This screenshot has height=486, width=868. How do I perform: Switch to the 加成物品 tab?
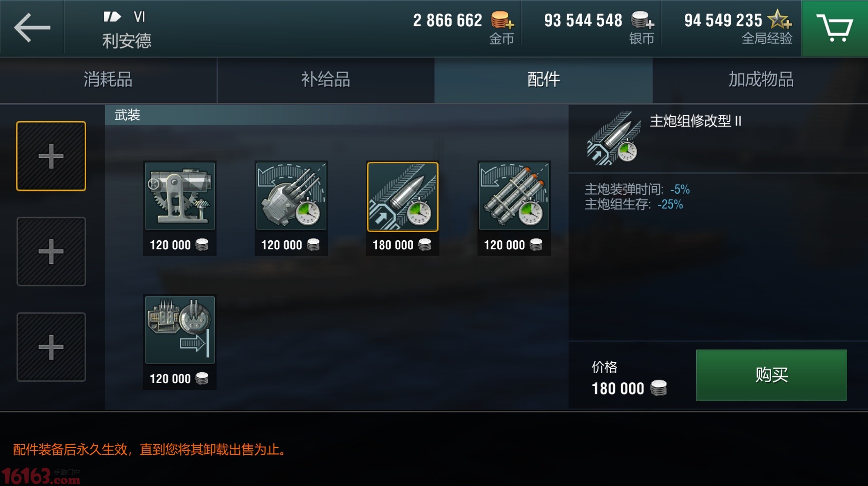[761, 80]
